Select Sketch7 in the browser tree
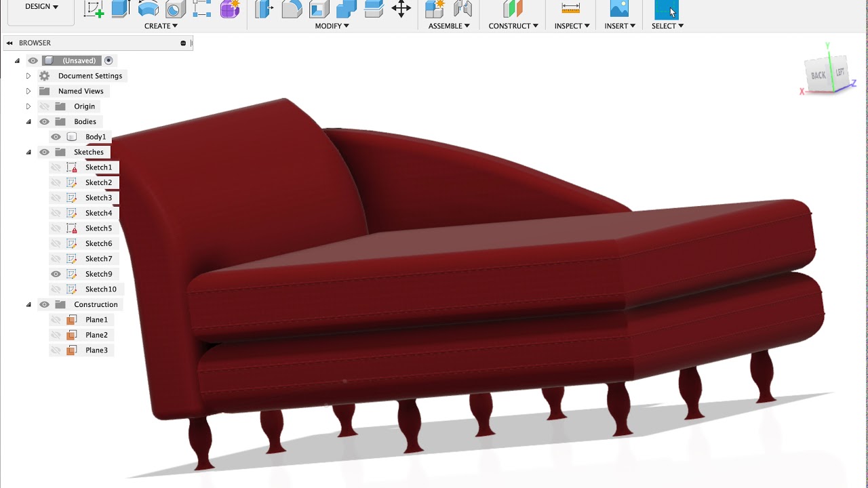This screenshot has width=868, height=488. [x=99, y=259]
